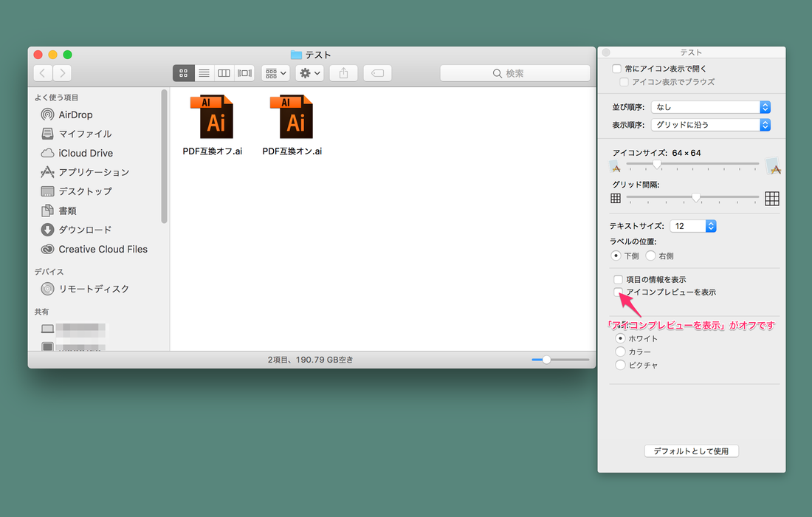Open the arrange-by grouping dropdown
812x517 pixels.
[x=275, y=73]
